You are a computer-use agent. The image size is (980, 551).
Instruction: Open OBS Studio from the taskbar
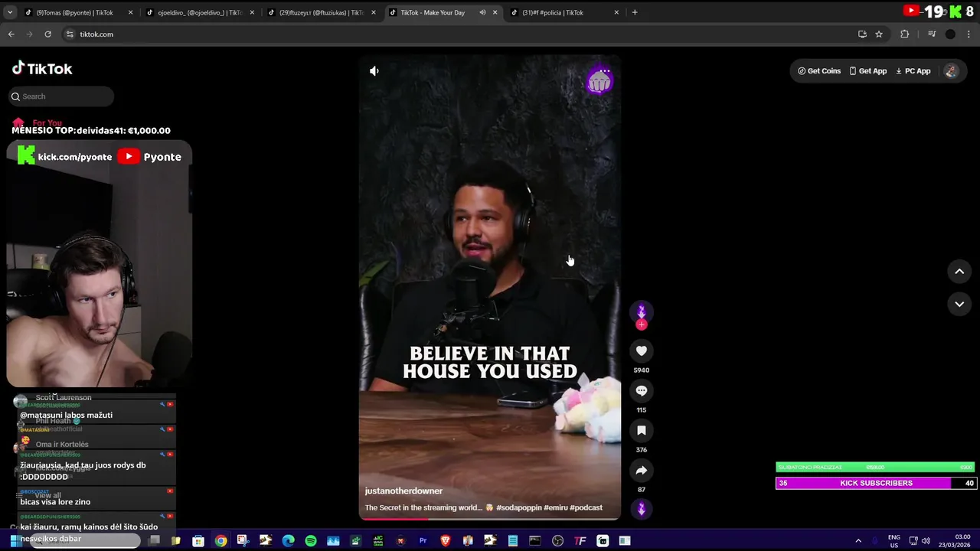(x=557, y=541)
